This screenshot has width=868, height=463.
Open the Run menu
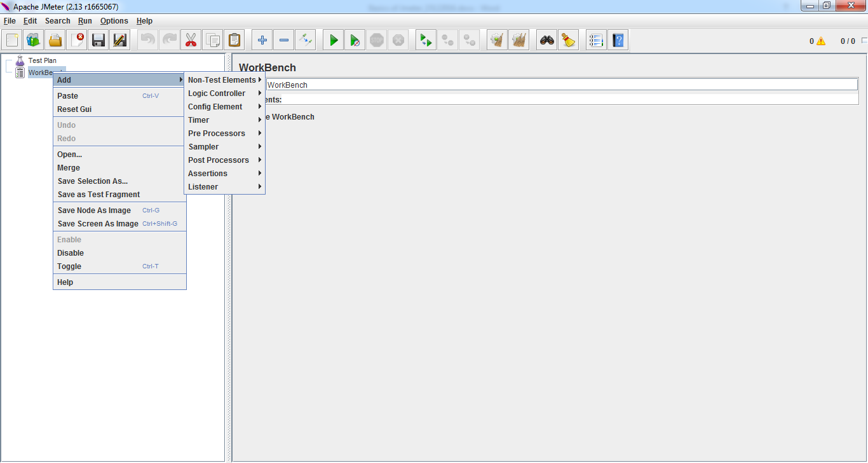[85, 21]
